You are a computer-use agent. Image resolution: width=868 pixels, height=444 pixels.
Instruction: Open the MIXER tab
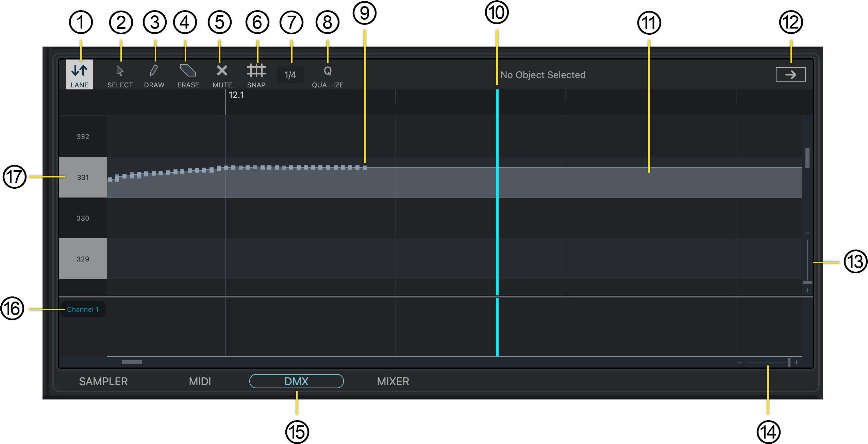(393, 381)
